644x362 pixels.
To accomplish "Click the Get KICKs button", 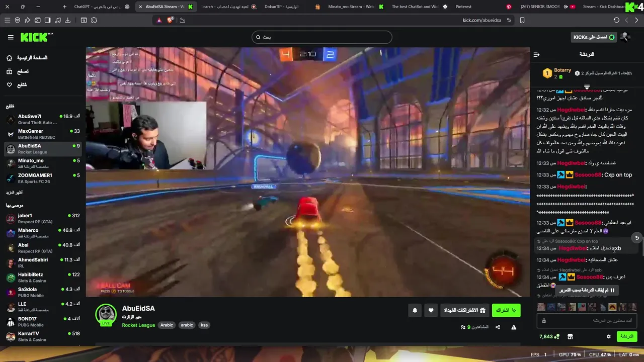I will click(x=594, y=37).
